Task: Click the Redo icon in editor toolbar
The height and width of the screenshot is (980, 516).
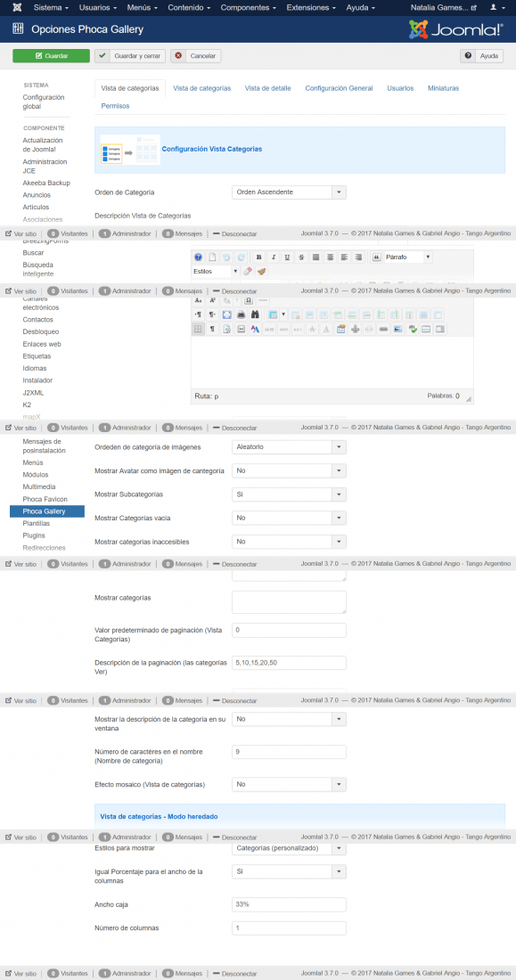Action: (x=241, y=257)
